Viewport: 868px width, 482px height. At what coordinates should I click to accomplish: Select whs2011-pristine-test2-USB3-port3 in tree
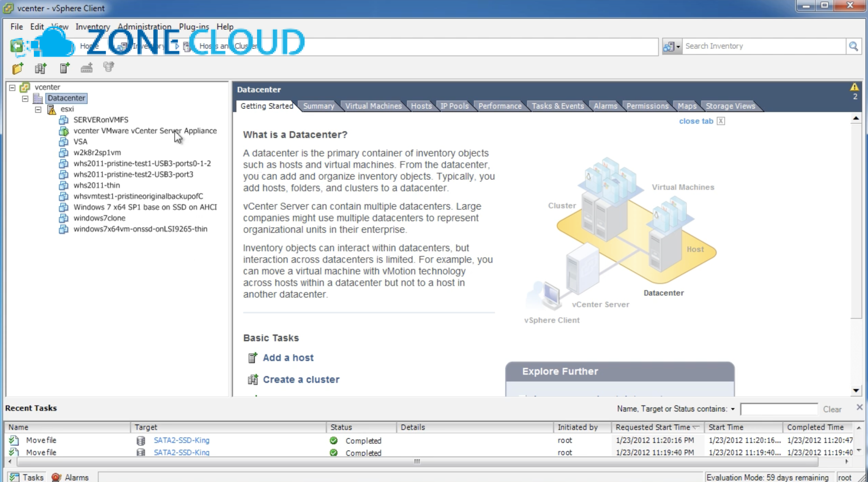(133, 175)
